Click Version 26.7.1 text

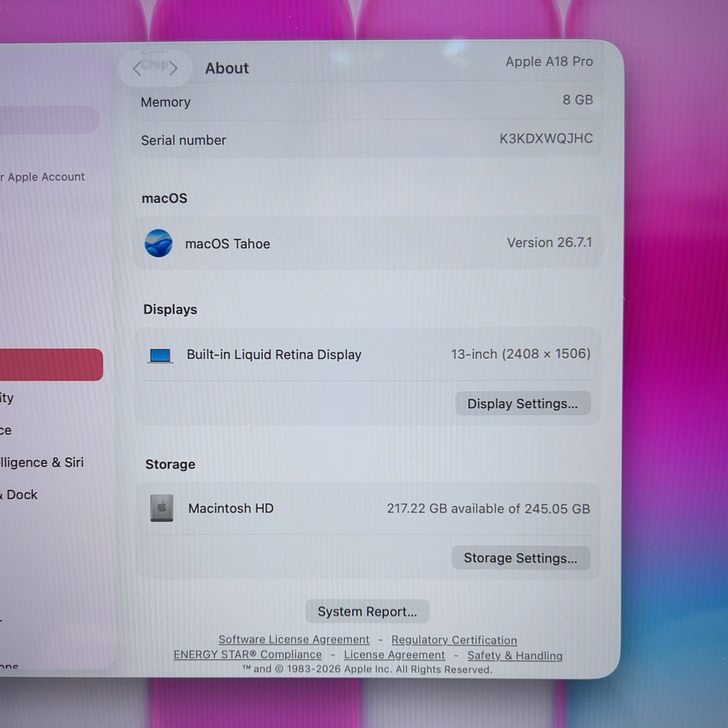550,243
